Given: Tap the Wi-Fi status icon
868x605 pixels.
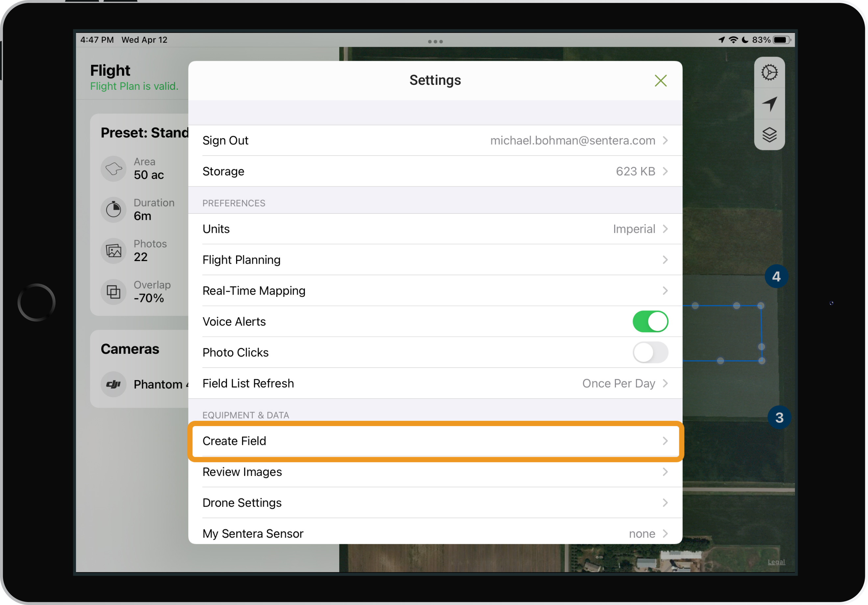Looking at the screenshot, I should point(733,40).
